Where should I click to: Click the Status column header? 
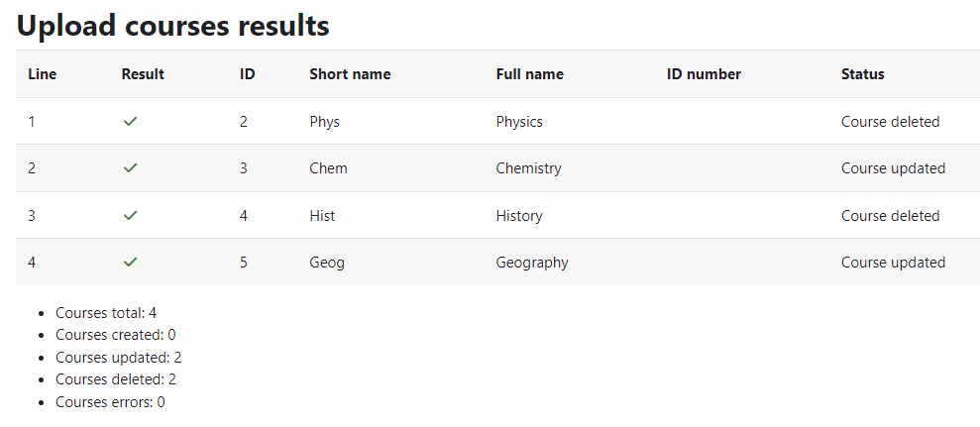pos(862,74)
